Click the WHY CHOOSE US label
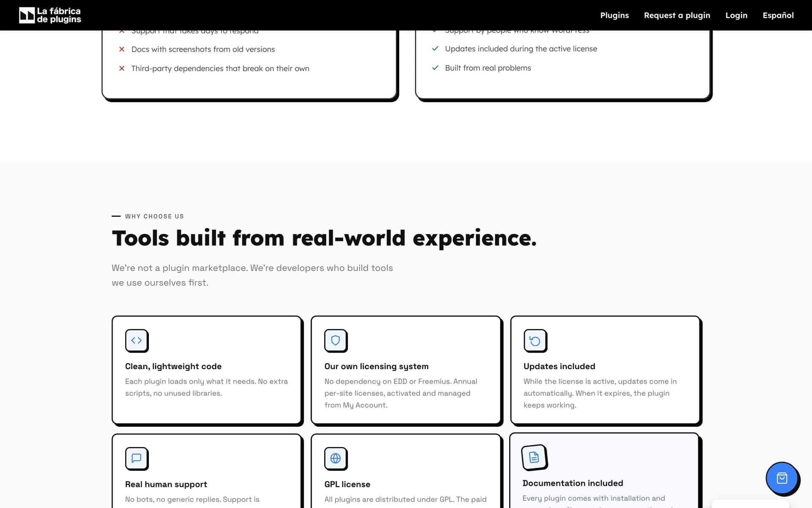812x508 pixels. pos(154,216)
